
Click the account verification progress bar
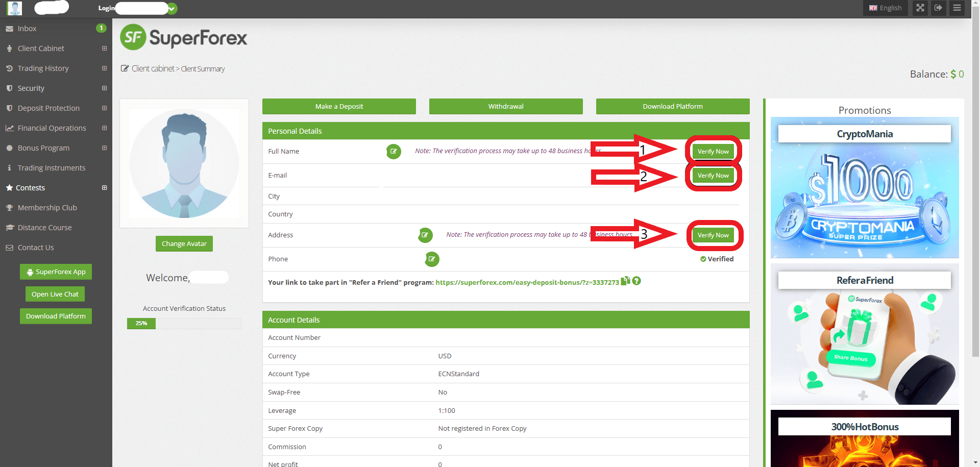[184, 324]
